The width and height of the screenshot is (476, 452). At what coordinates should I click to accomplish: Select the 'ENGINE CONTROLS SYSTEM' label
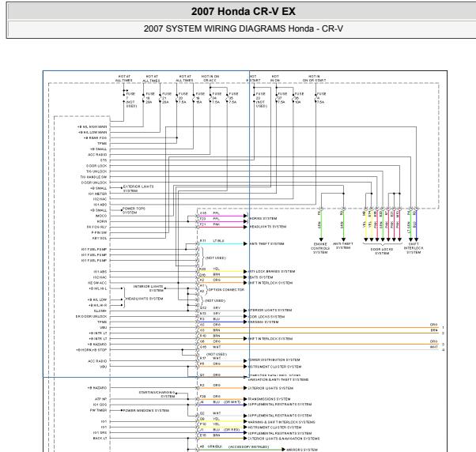[x=320, y=248]
